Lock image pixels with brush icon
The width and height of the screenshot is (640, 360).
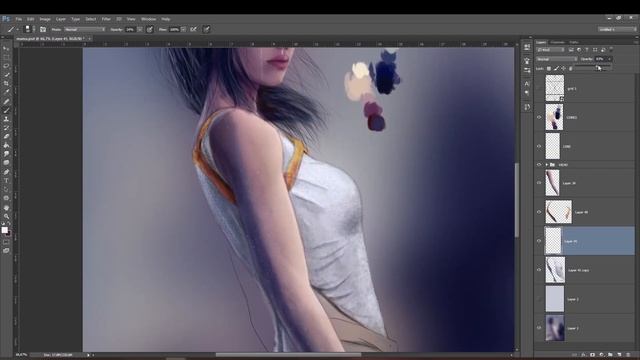point(556,69)
